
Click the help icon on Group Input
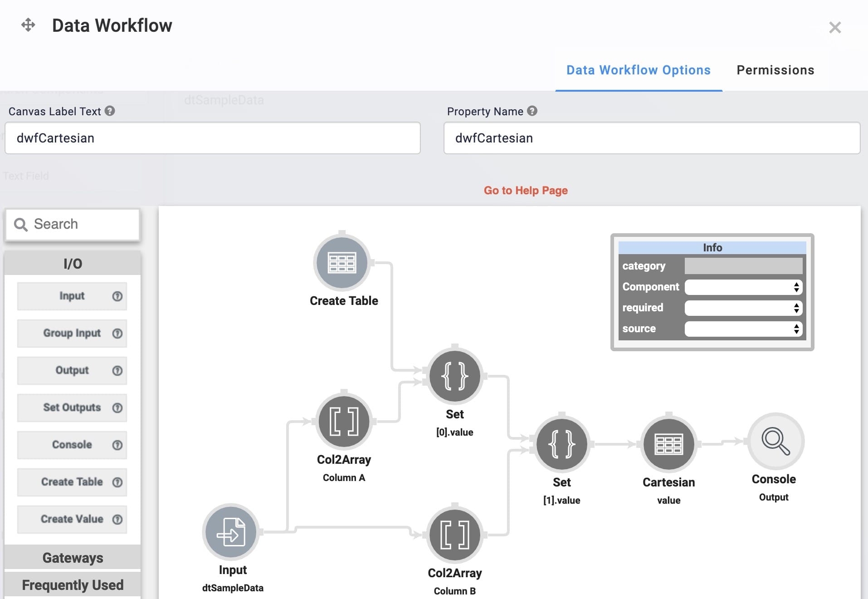(117, 334)
